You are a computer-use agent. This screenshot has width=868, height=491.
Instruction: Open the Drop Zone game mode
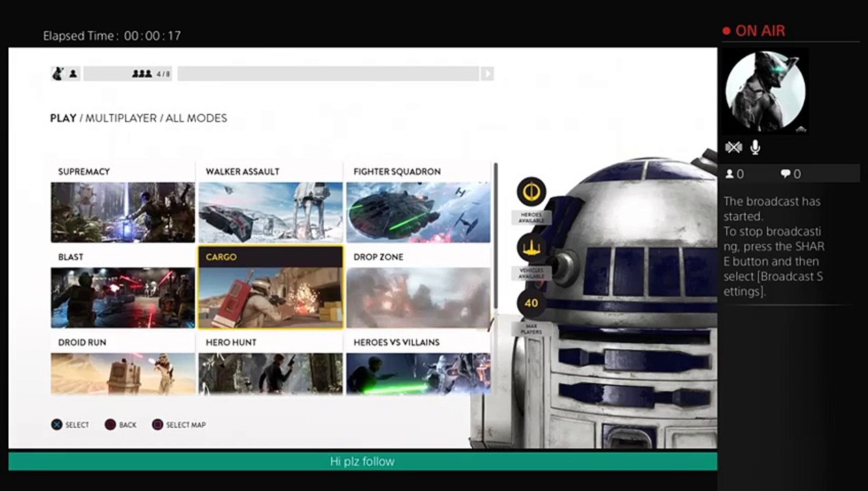pyautogui.click(x=418, y=288)
